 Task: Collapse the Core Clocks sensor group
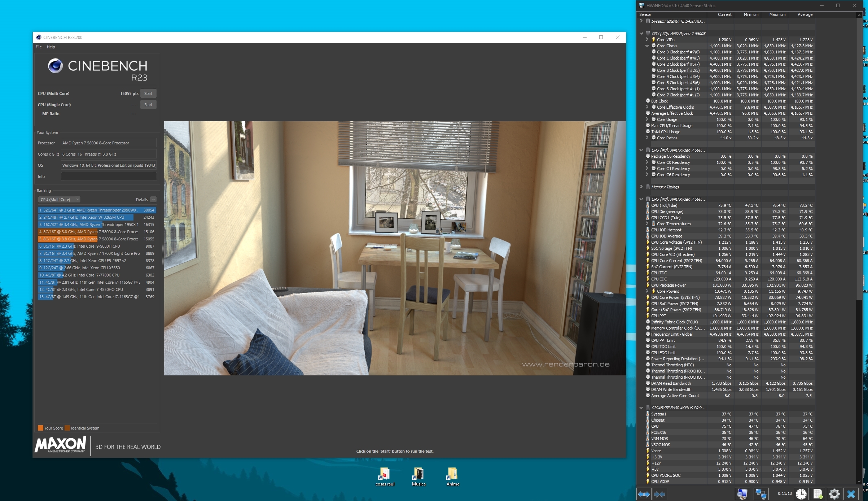point(647,46)
